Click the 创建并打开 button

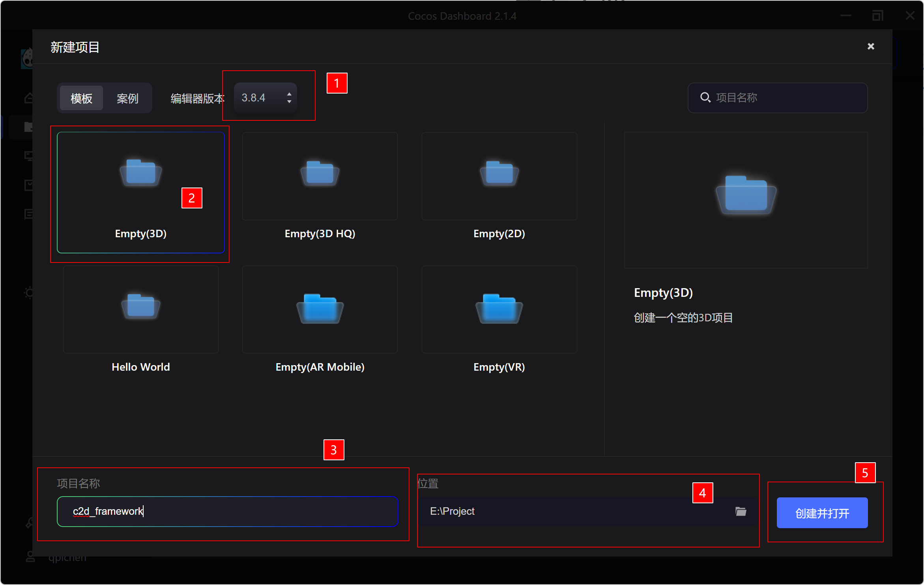pos(822,513)
